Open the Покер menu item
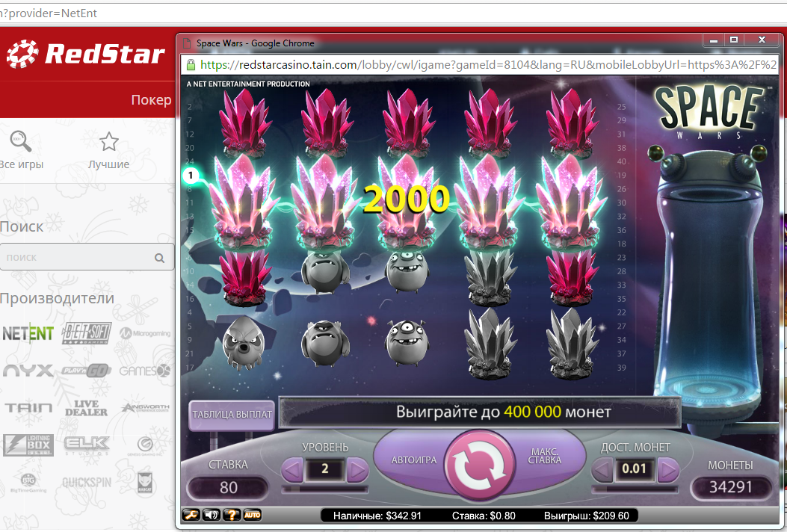Screen dimensions: 787x532 [151, 100]
